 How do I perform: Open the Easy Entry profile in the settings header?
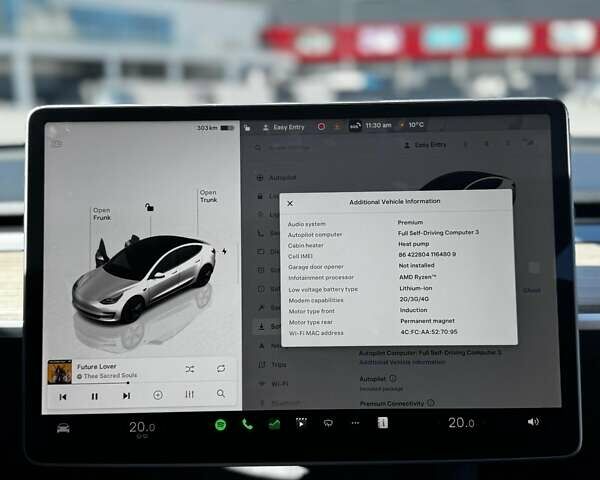[425, 145]
